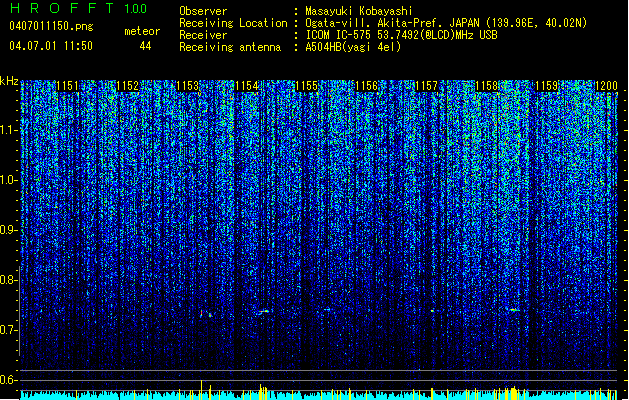
Task: Click the 1157 time marker
Action: coord(427,86)
